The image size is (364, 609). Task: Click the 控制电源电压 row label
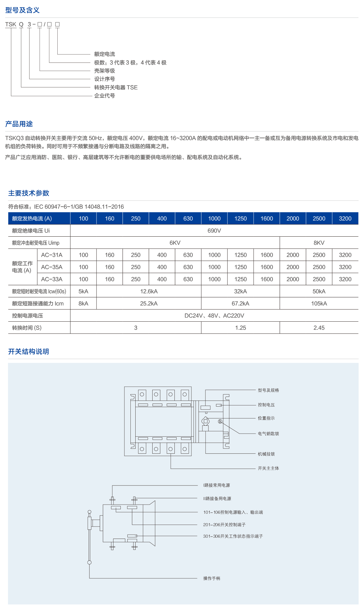coord(28,316)
